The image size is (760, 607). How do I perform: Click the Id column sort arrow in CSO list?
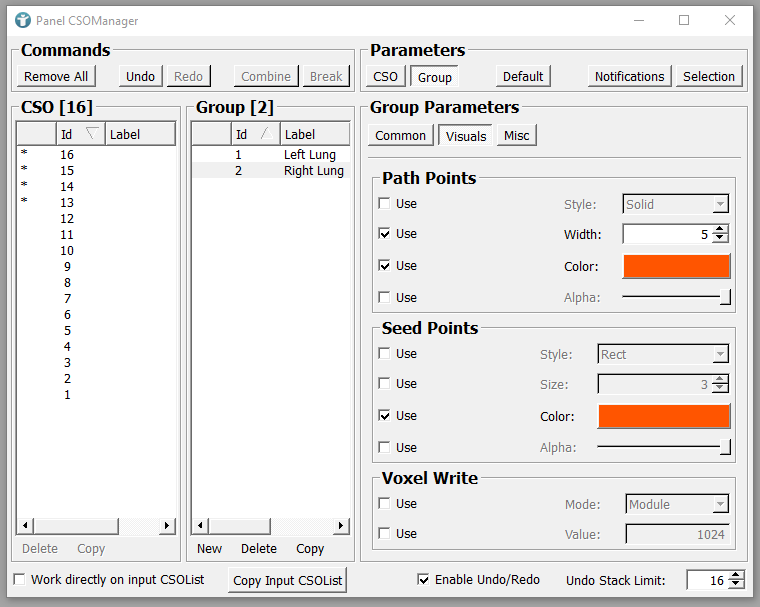(x=92, y=134)
